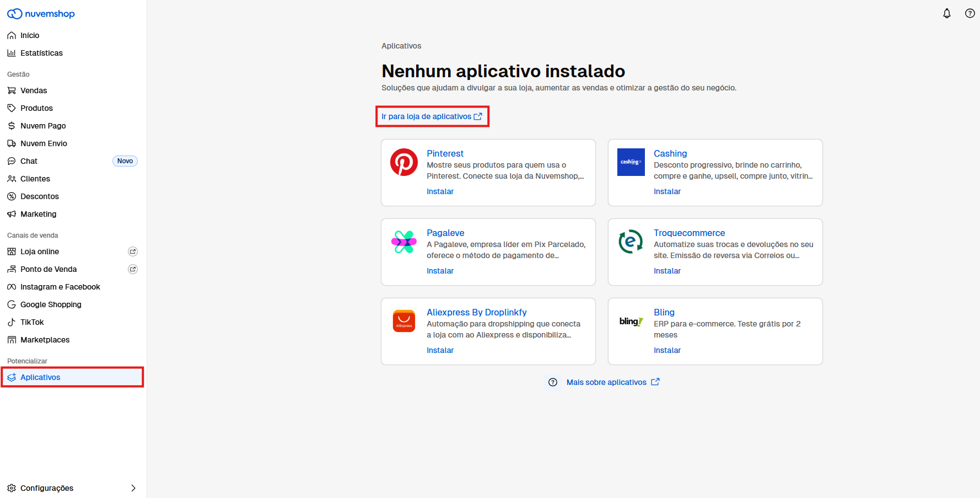This screenshot has width=980, height=498.
Task: Click Aplicativos breadcrumb text
Action: pyautogui.click(x=401, y=46)
